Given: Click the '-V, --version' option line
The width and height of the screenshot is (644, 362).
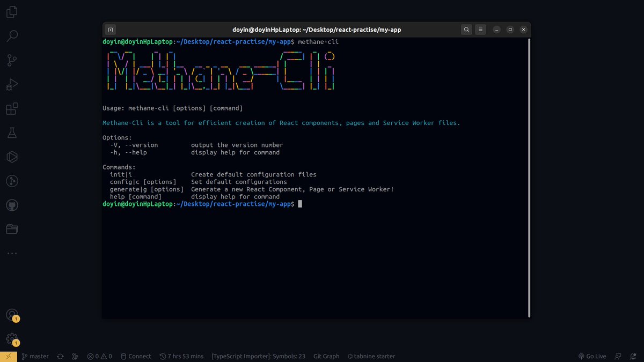Looking at the screenshot, I should 196,145.
